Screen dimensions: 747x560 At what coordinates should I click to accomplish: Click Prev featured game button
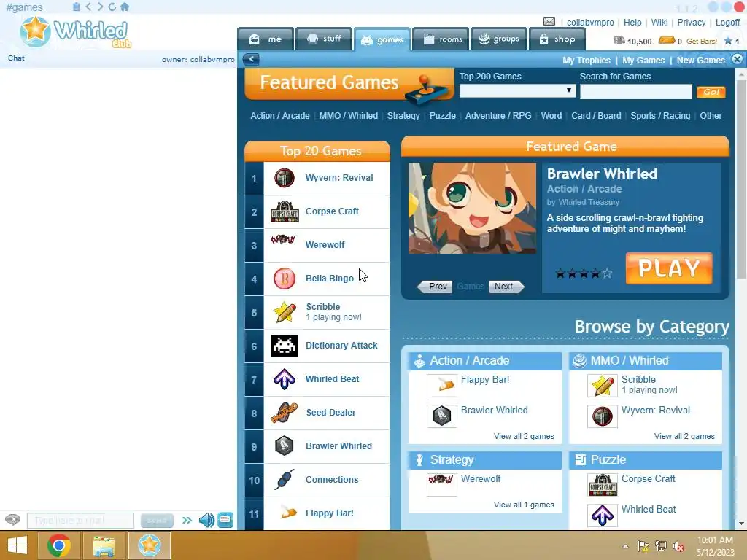click(x=435, y=286)
